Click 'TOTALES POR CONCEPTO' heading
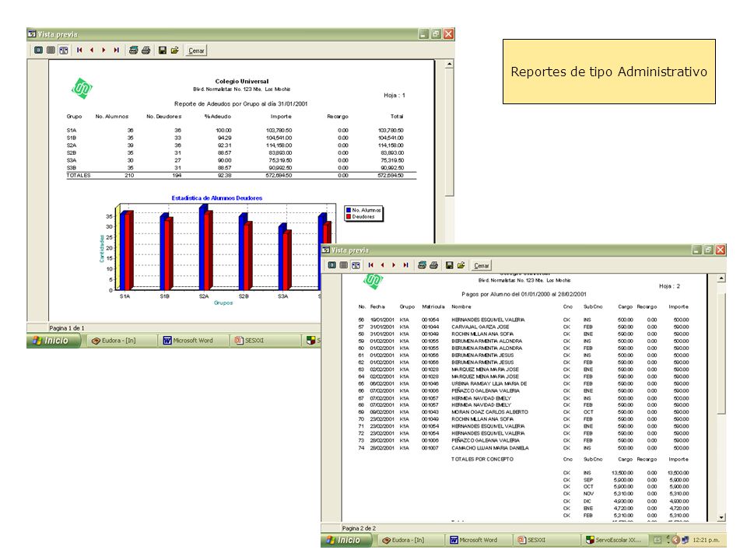Viewport: 747px width, 560px height. point(482,459)
